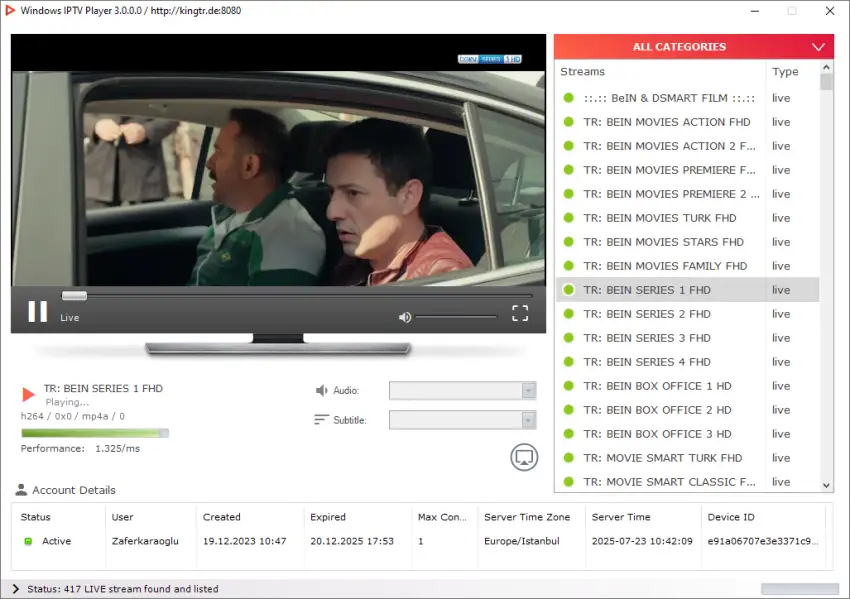Select TR: BEIN SERIES 1 FHD in list

687,290
